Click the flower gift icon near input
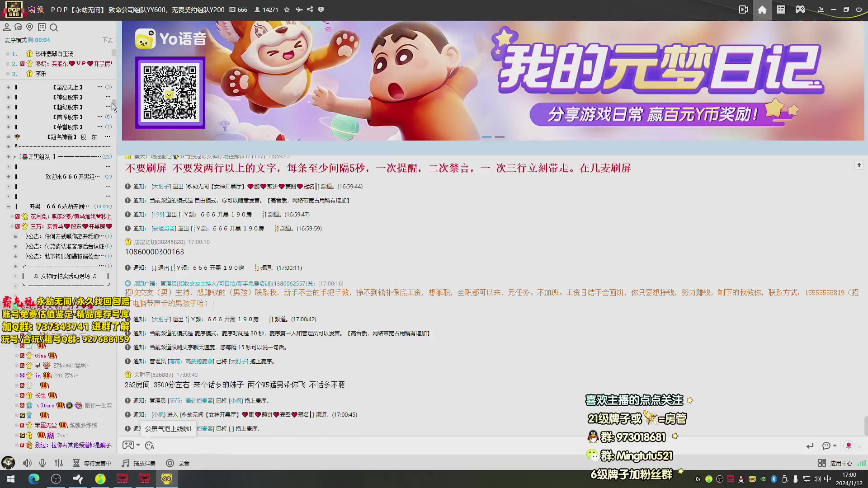 (849, 446)
